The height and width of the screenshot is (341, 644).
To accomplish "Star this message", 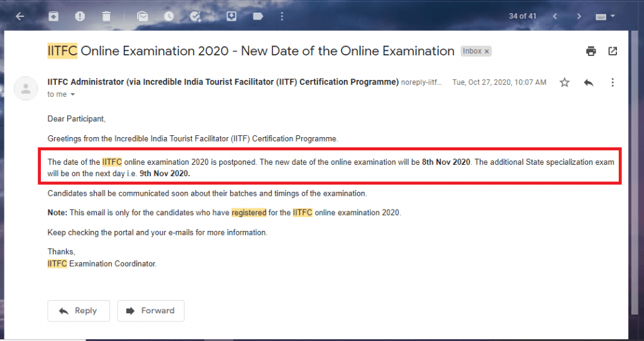I will (x=565, y=82).
